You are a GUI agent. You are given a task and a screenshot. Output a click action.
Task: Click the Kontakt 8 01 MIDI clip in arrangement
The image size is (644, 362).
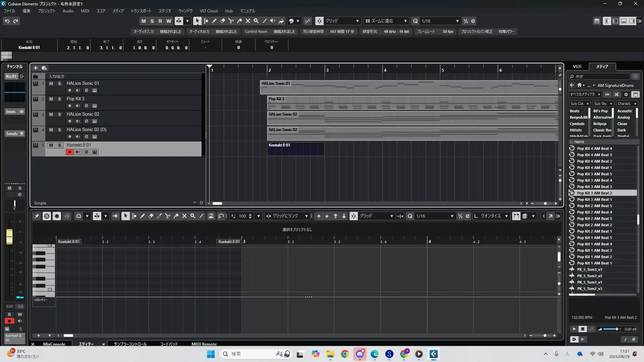coord(296,149)
